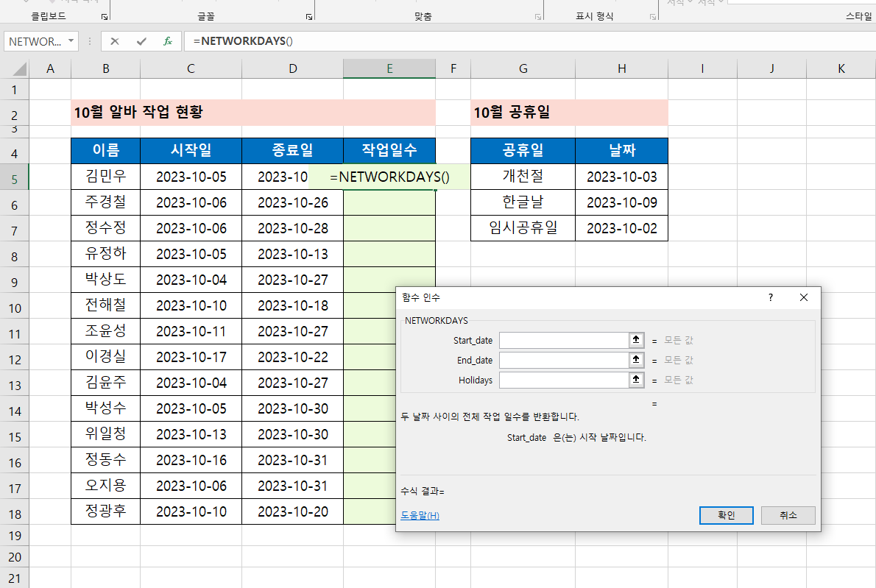Close the 함수 인수 dialog
The height and width of the screenshot is (588, 876).
(x=803, y=297)
